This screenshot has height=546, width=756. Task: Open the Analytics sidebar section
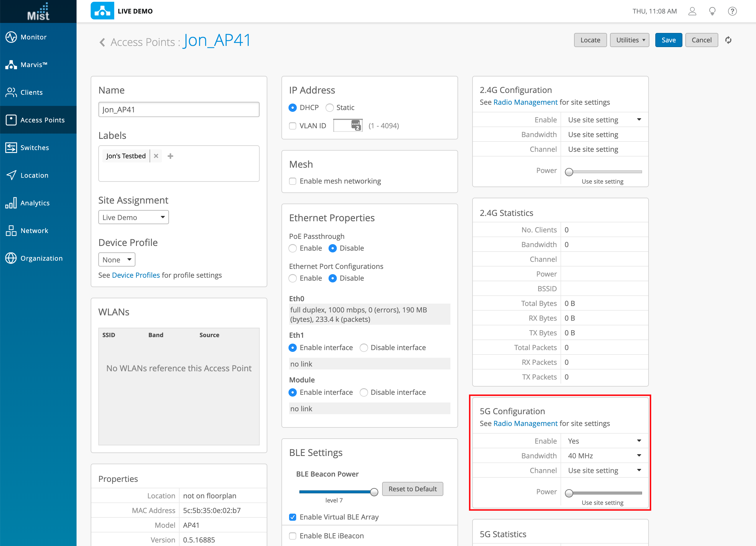pos(35,203)
